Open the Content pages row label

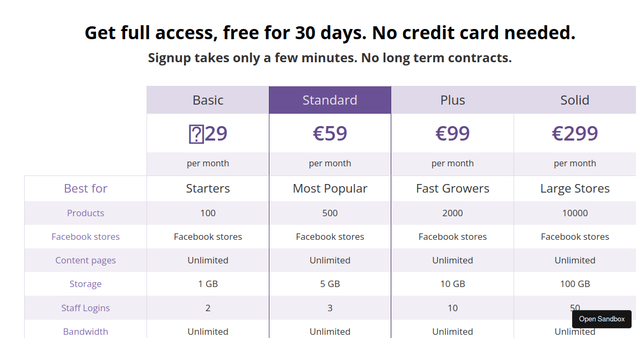click(x=85, y=260)
